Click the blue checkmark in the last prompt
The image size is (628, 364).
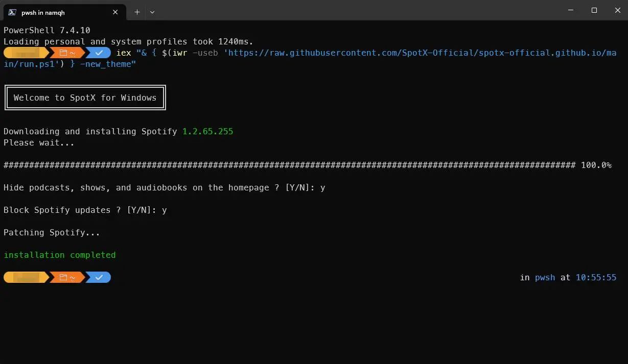99,278
